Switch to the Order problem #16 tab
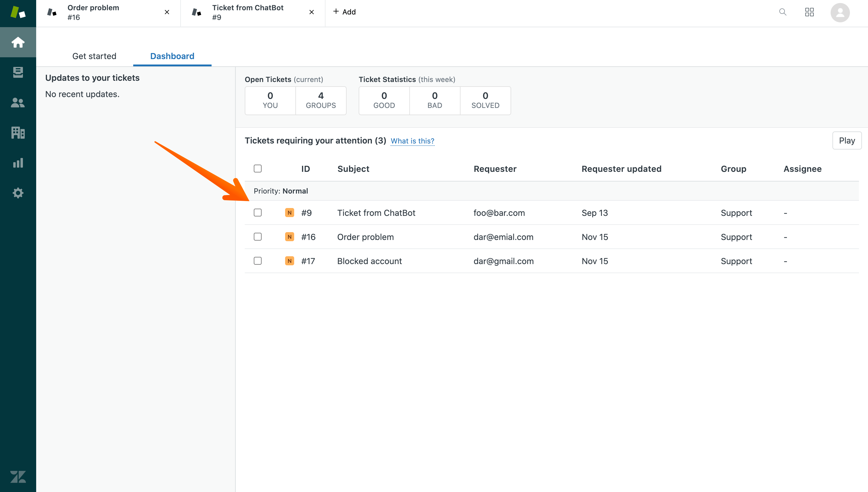Image resolution: width=868 pixels, height=492 pixels. point(108,13)
